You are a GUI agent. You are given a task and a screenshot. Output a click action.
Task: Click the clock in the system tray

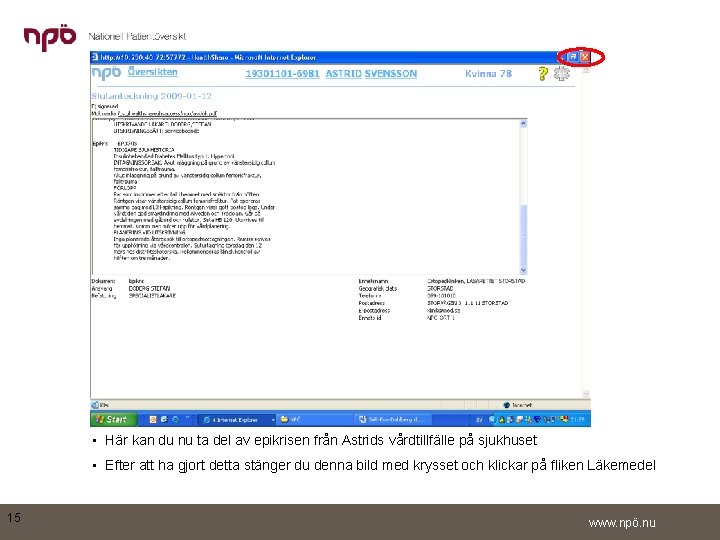click(x=578, y=419)
